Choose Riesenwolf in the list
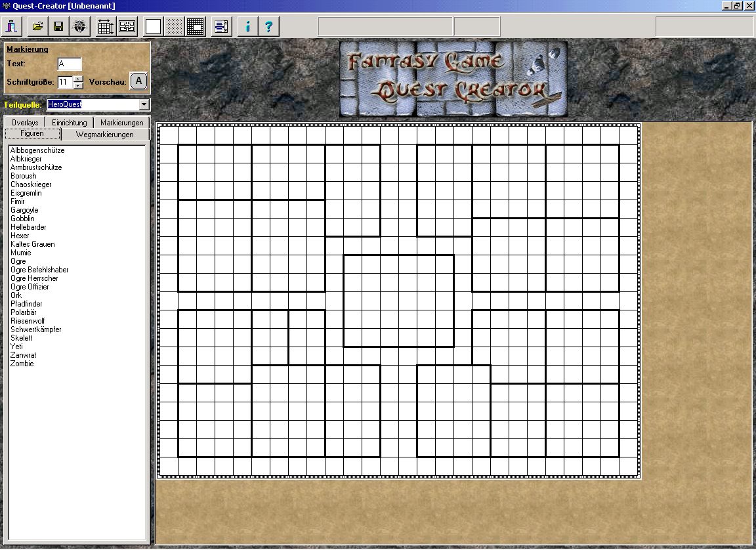Viewport: 756px width, 550px height. coord(28,321)
